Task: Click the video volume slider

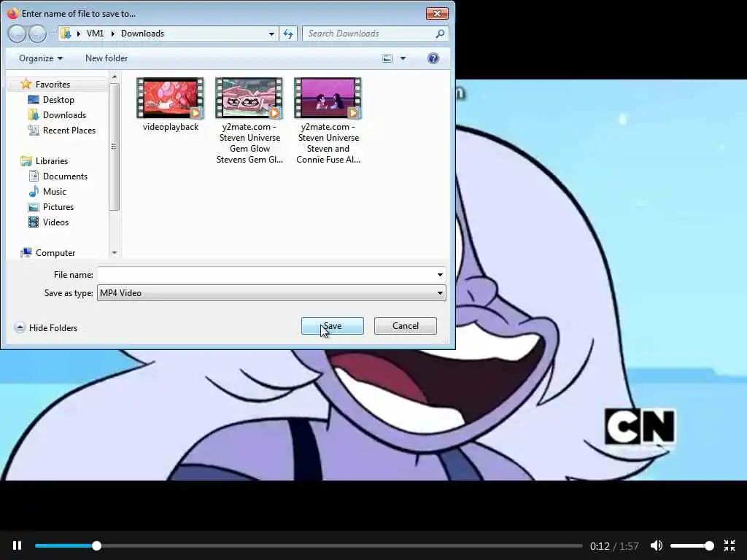Action: point(692,545)
